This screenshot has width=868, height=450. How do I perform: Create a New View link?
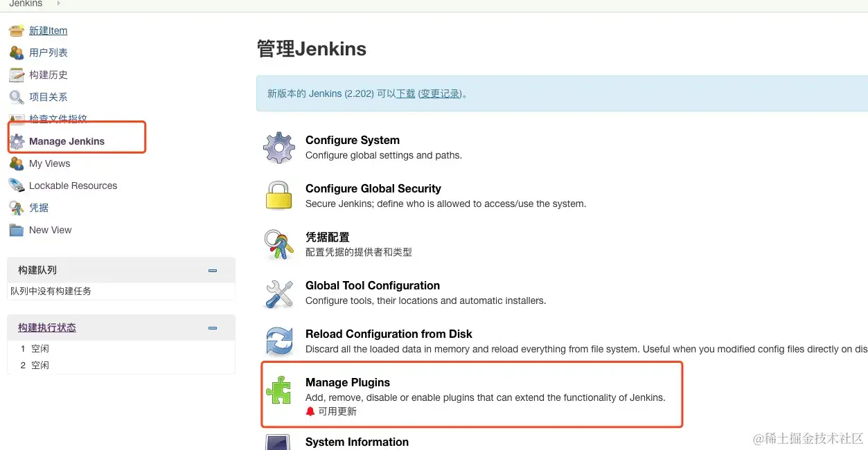tap(51, 230)
